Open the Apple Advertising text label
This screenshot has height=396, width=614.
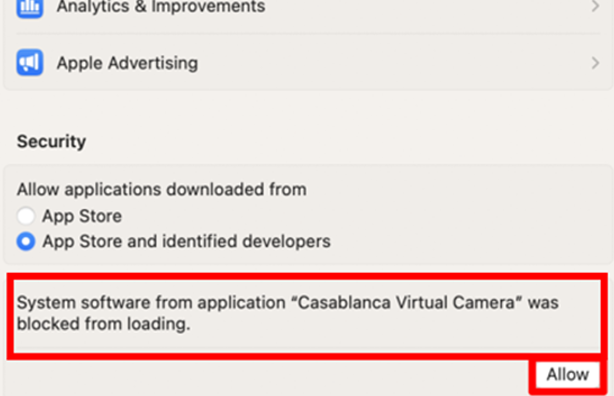[127, 63]
